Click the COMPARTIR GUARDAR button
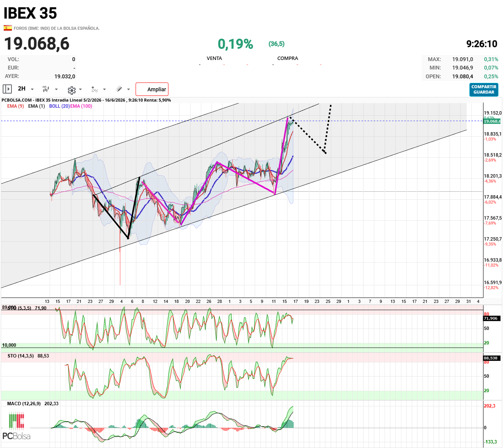The image size is (503, 448). click(x=484, y=89)
